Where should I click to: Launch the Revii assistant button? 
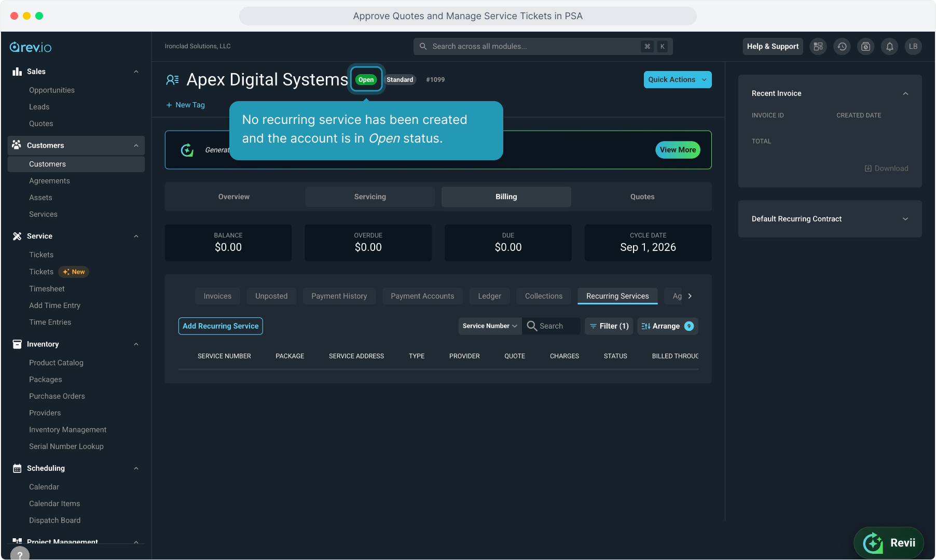(889, 543)
